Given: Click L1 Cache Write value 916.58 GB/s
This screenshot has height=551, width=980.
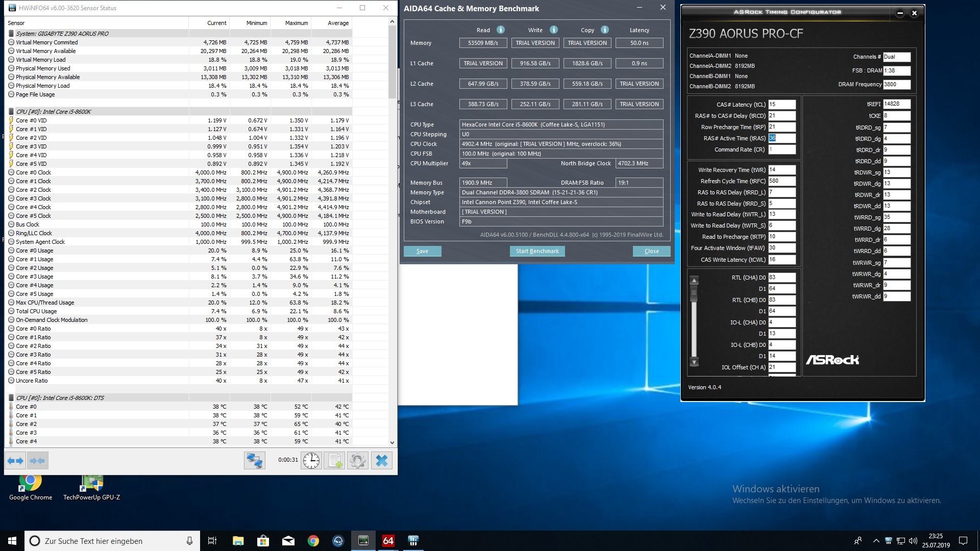Looking at the screenshot, I should (x=535, y=63).
